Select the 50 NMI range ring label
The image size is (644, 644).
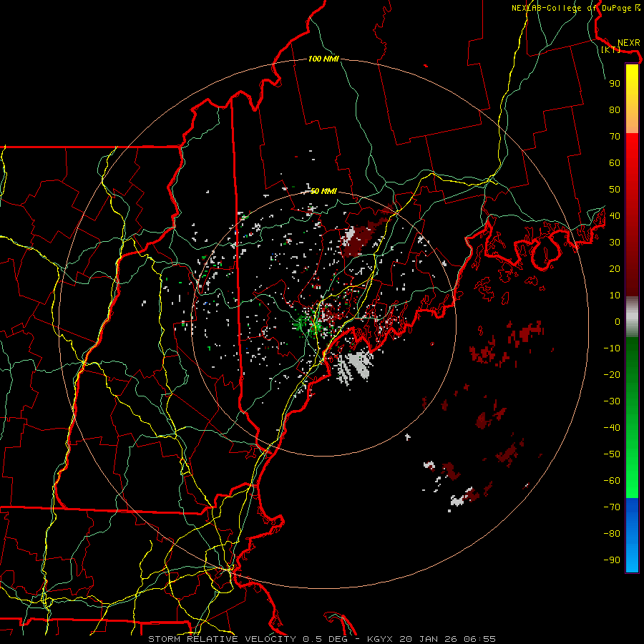[323, 191]
